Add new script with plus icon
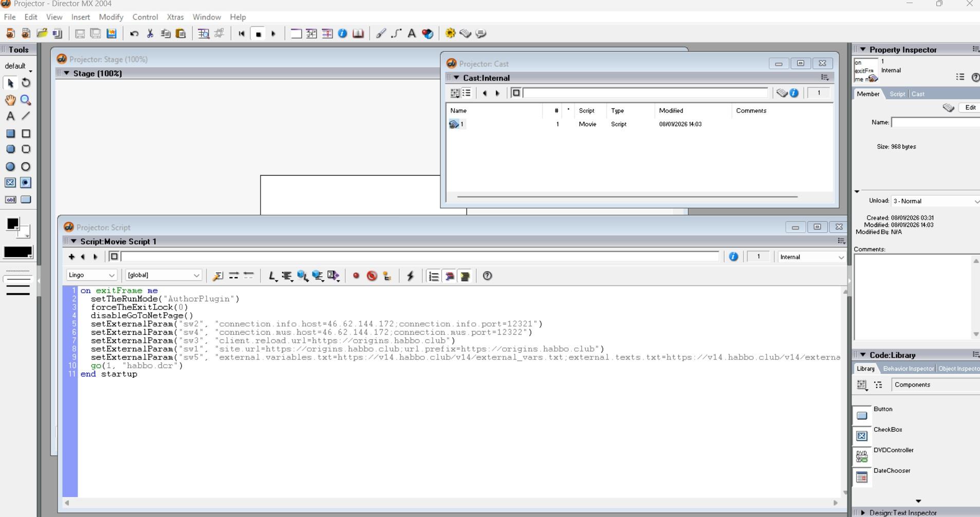 click(71, 257)
